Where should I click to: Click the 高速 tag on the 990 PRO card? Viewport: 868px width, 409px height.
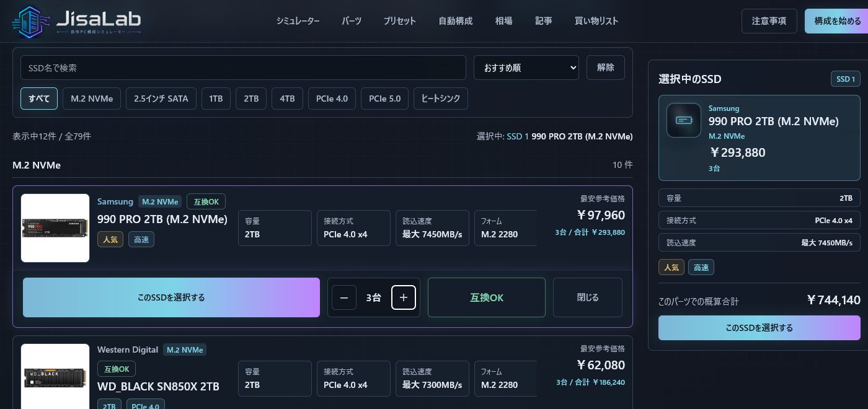coord(141,239)
